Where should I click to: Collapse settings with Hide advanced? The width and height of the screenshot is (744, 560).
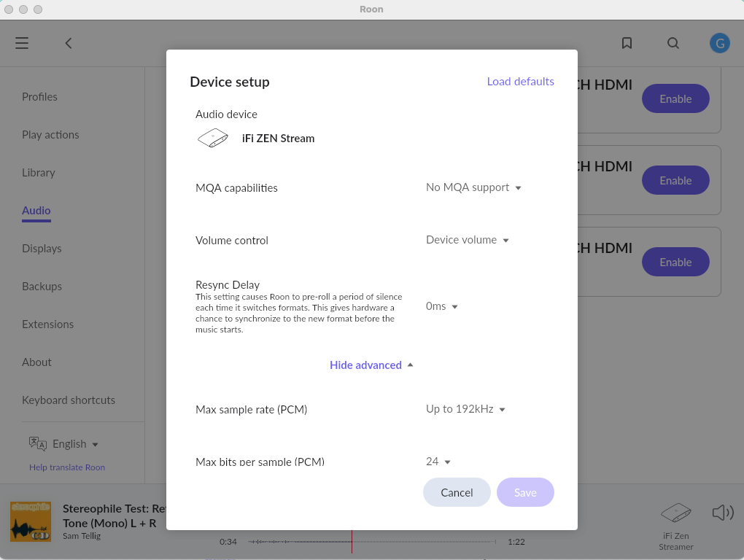tap(371, 365)
